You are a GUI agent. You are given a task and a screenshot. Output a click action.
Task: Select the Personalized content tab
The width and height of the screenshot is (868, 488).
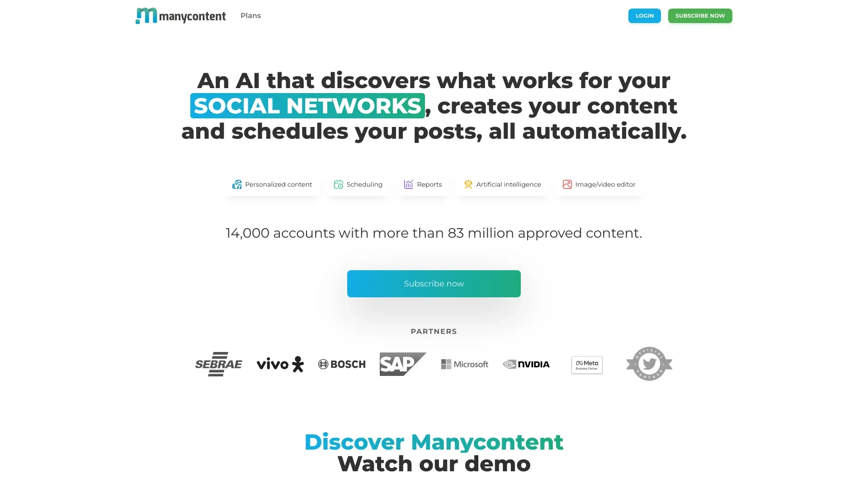tap(273, 184)
